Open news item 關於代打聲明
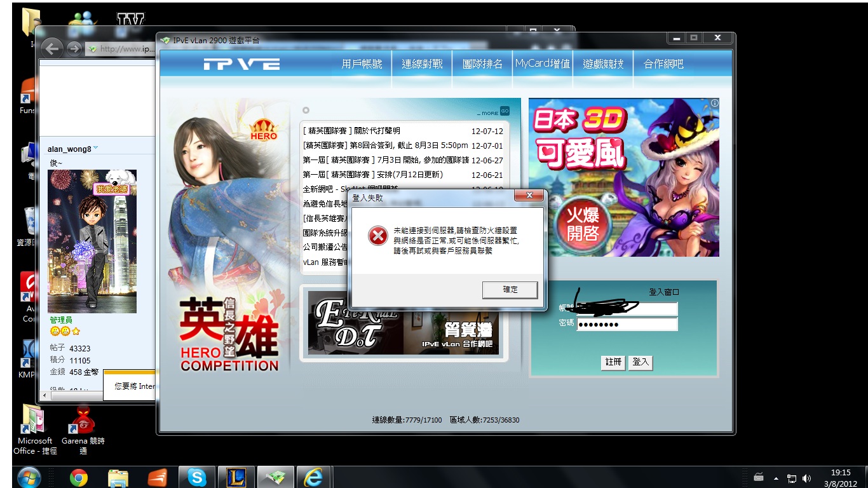The height and width of the screenshot is (488, 868). 351,131
